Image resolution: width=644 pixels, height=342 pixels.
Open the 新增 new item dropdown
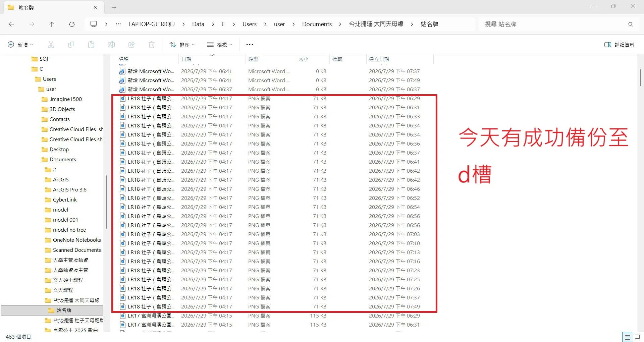point(20,45)
